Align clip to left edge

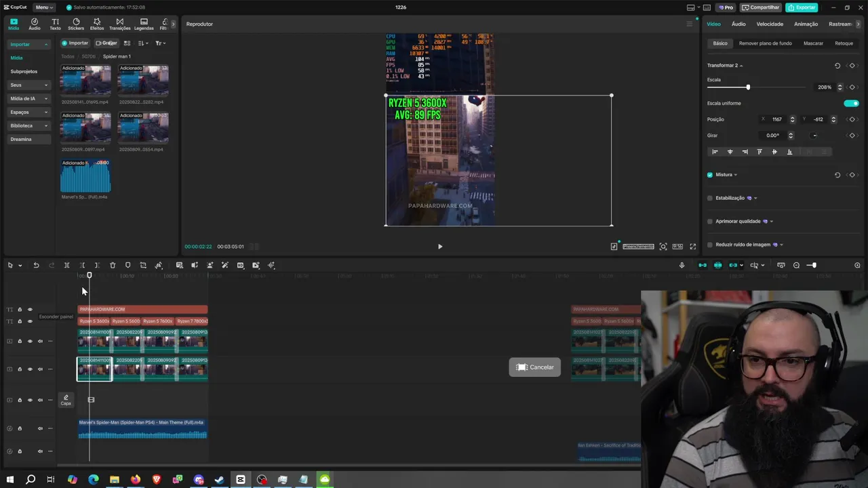[715, 152]
